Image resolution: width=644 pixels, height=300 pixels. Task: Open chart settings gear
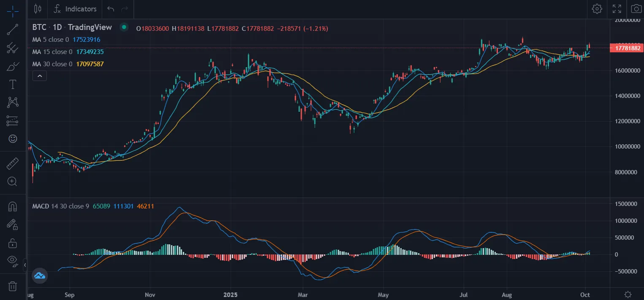tap(596, 9)
